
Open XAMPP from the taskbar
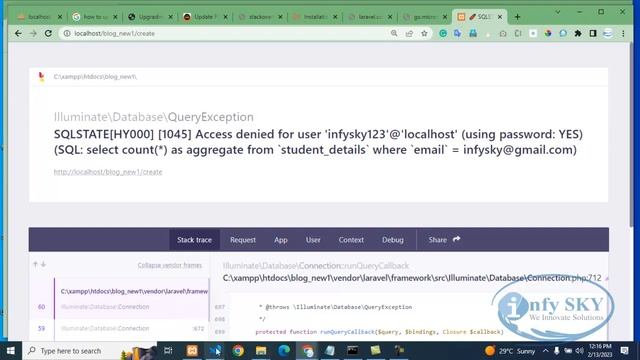tap(192, 351)
